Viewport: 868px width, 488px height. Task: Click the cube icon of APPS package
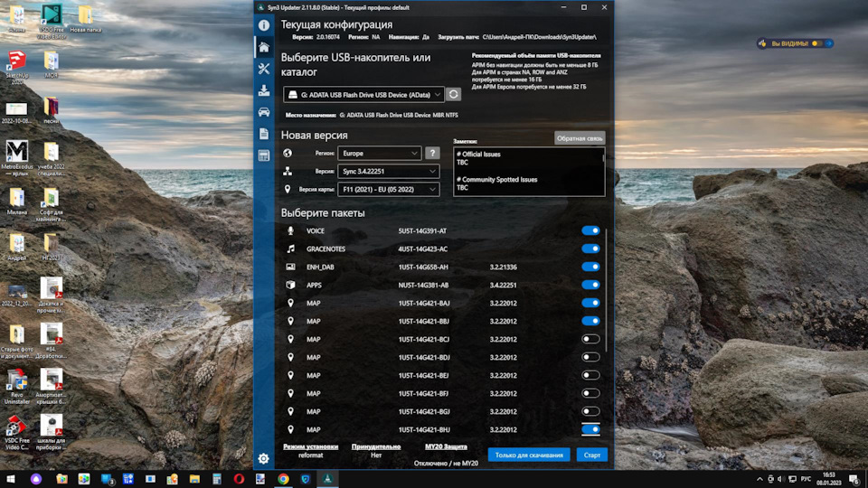(x=290, y=285)
